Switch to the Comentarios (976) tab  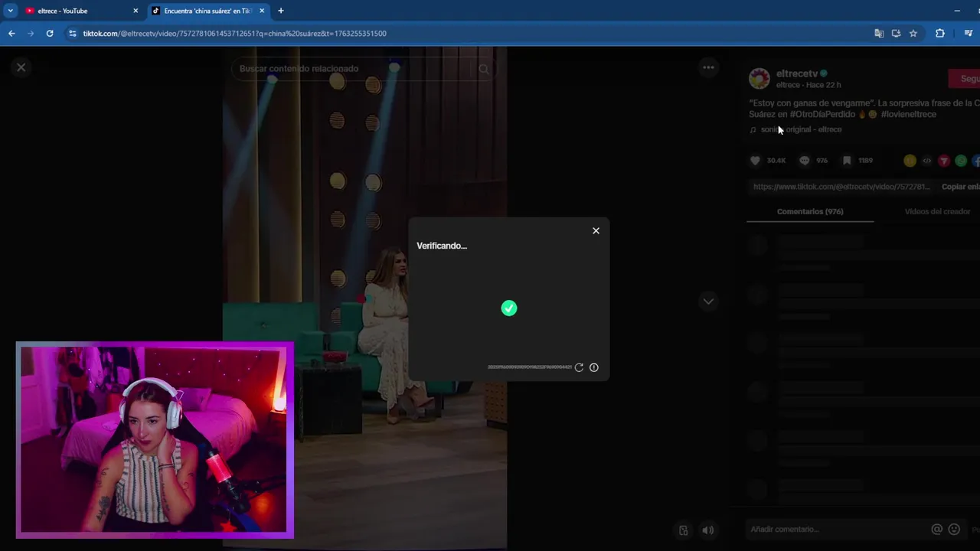pos(810,211)
